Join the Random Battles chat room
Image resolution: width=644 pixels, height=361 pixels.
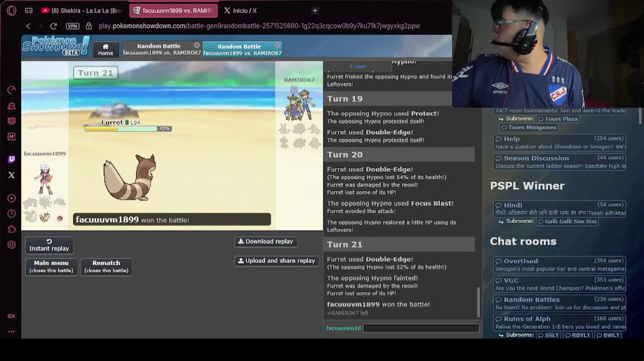click(x=560, y=303)
